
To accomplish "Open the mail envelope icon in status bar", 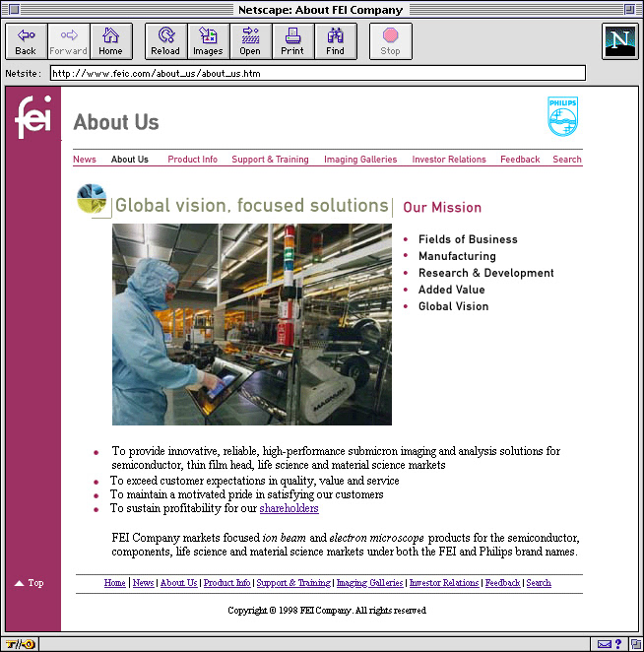I will (604, 644).
